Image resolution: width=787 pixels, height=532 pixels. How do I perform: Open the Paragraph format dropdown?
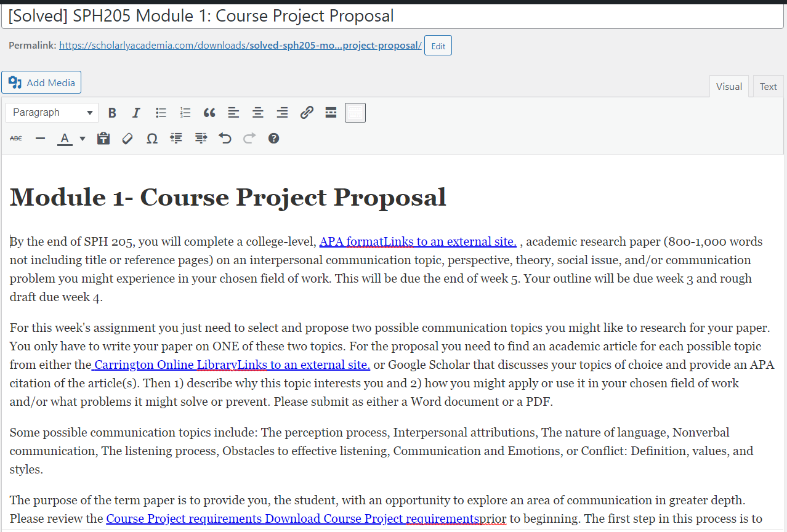coord(52,113)
